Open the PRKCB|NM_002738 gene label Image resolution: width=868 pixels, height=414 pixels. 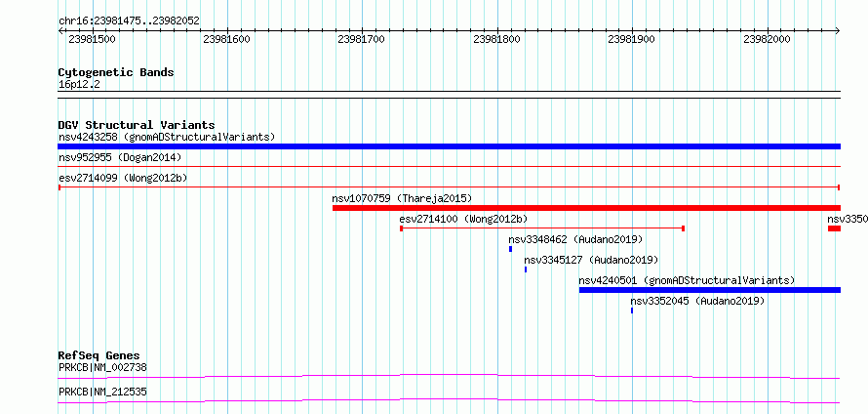[x=102, y=367]
